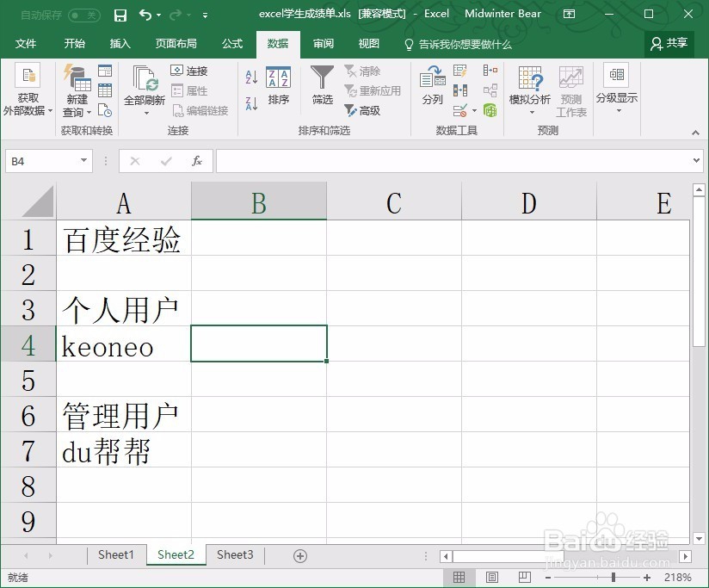The height and width of the screenshot is (588, 709).
Task: Select row 6 header
Action: point(28,415)
